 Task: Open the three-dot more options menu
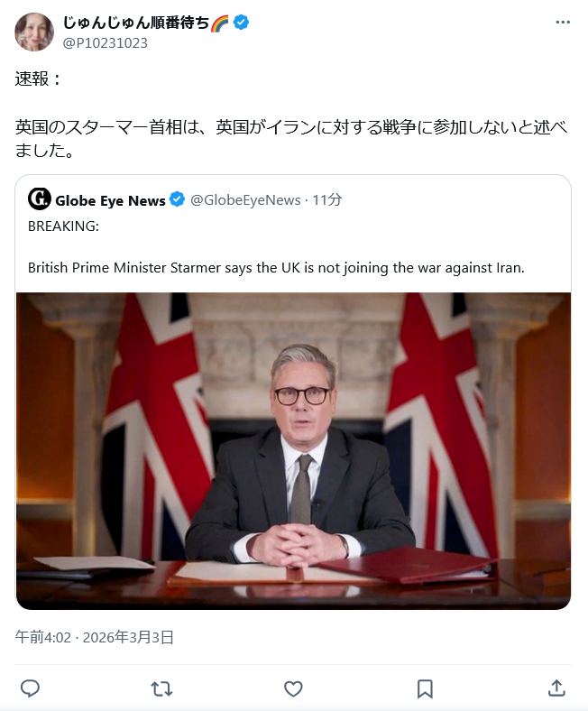563,22
